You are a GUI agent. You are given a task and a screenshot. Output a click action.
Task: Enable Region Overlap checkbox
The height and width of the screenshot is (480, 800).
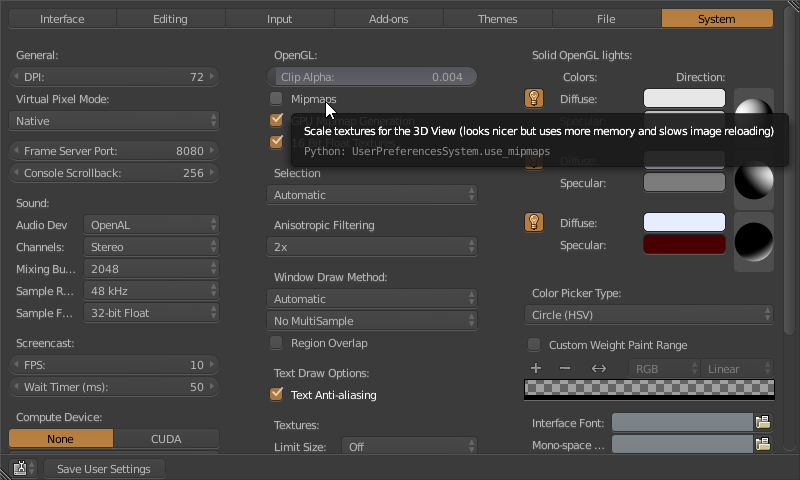[276, 342]
